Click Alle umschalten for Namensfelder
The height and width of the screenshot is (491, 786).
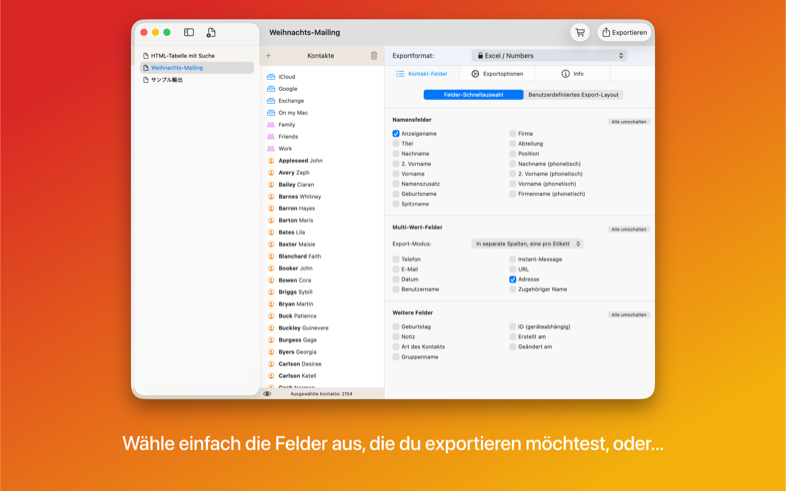(629, 122)
